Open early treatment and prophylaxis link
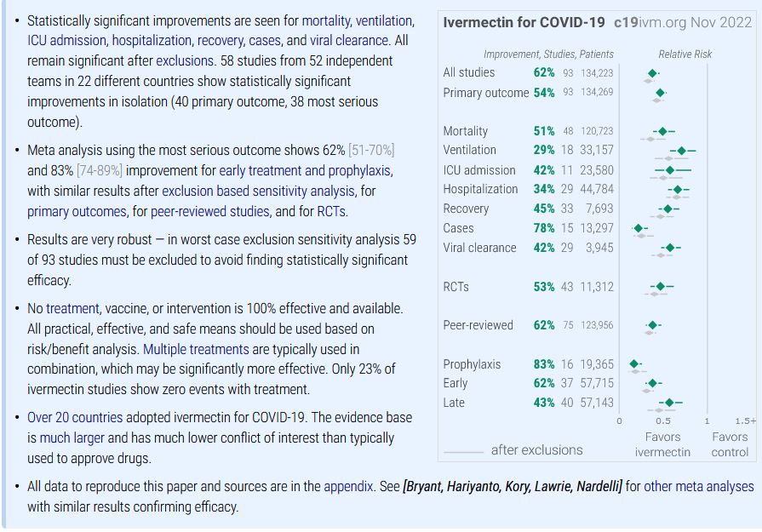 tap(305, 170)
